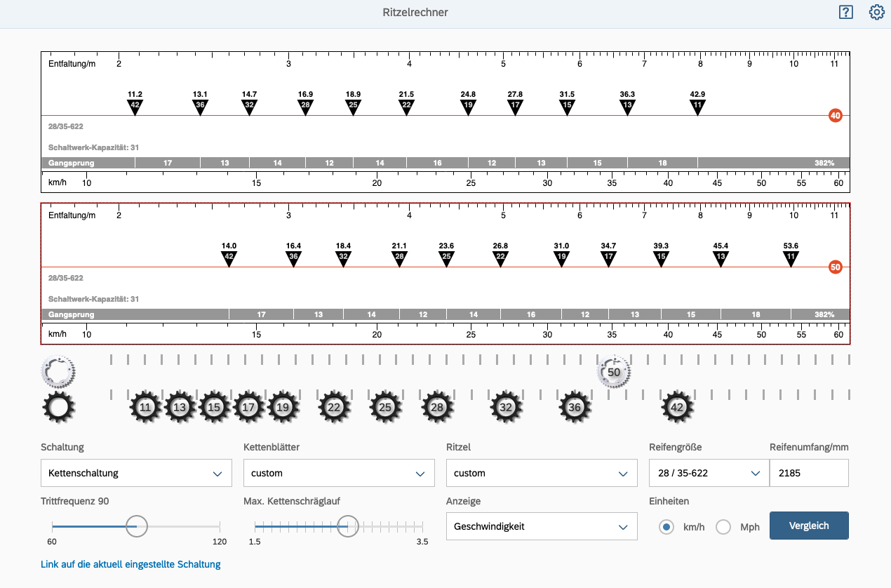Select the km/h radio button
Screen dimensions: 891x588
click(666, 527)
